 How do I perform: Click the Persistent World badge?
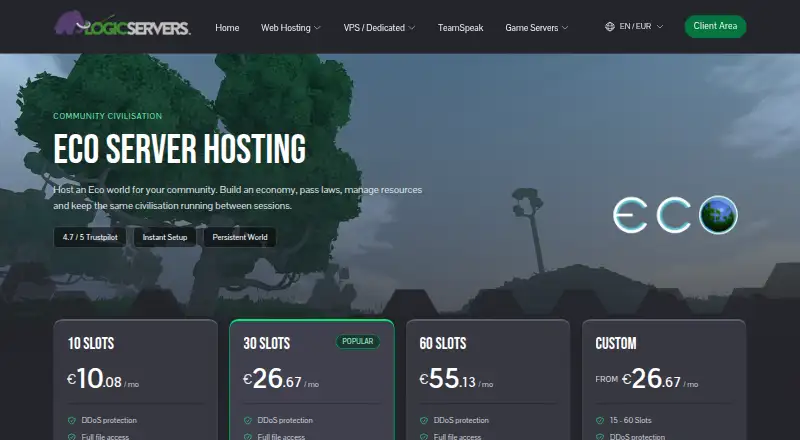(x=240, y=237)
